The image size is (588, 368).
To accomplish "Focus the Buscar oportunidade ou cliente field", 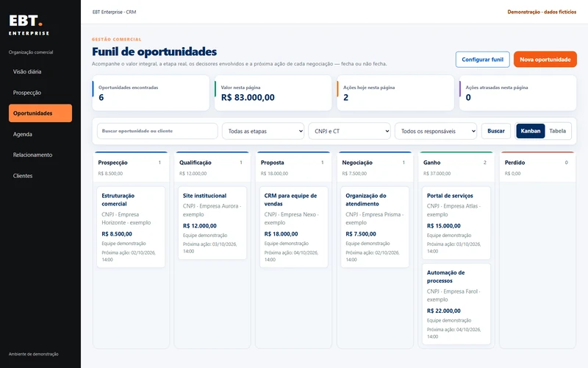I will (157, 131).
